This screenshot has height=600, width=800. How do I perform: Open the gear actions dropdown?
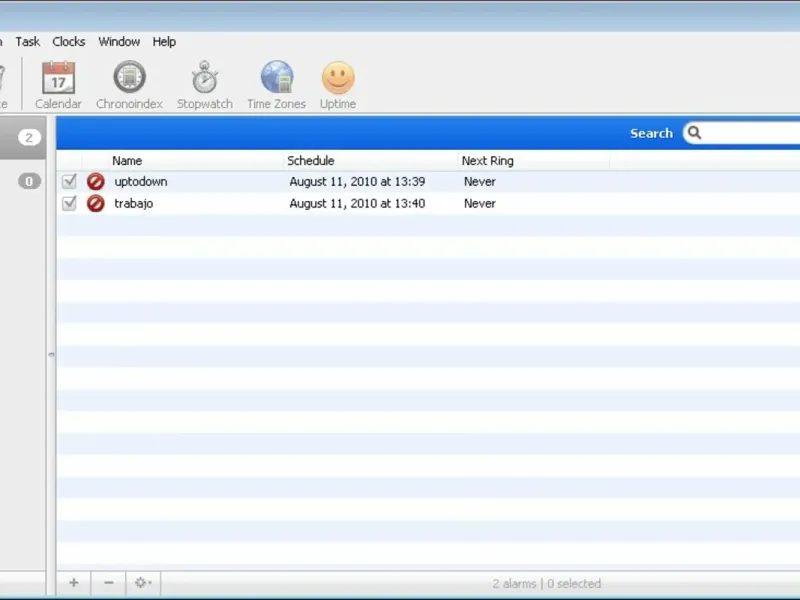[x=143, y=583]
